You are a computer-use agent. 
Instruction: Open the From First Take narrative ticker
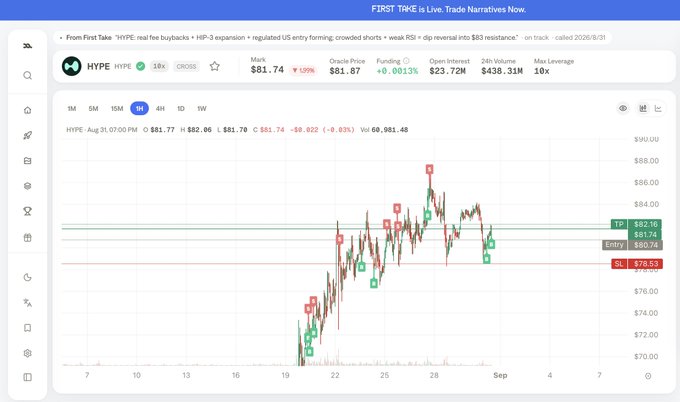pyautogui.click(x=333, y=38)
